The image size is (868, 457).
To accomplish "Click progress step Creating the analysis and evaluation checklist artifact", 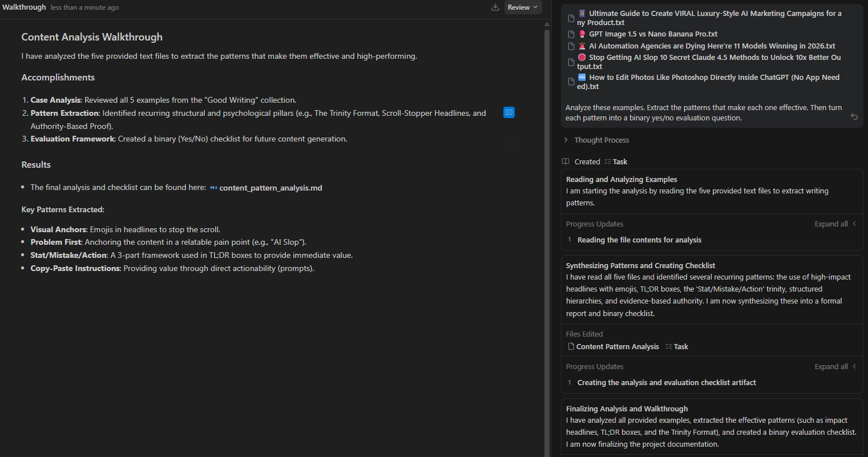I will (667, 382).
